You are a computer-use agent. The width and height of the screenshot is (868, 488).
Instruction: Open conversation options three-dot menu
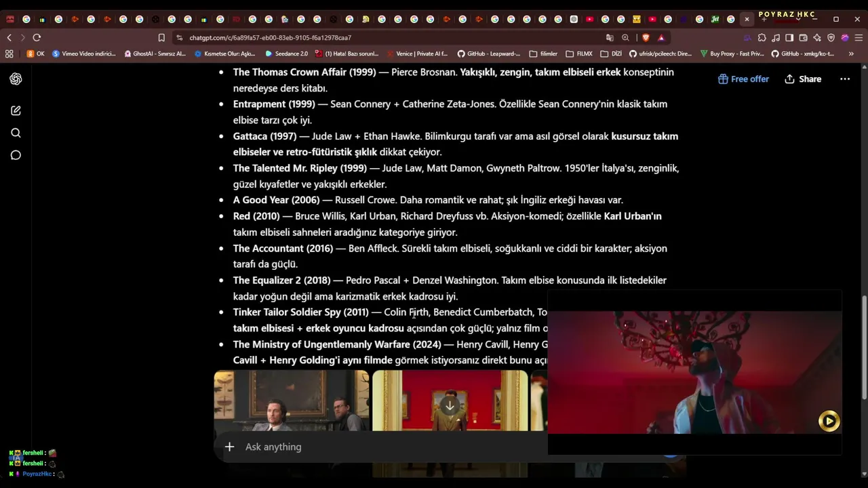pos(845,79)
